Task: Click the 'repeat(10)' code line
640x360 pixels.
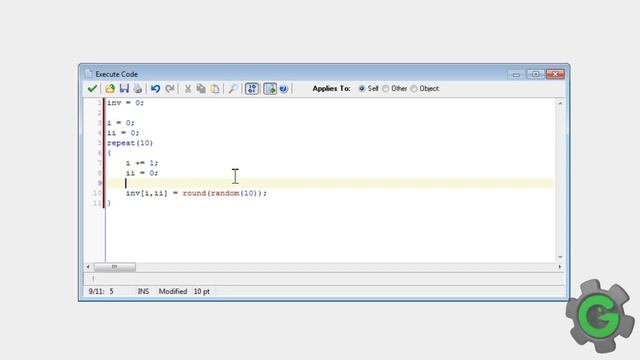Action: coord(130,143)
